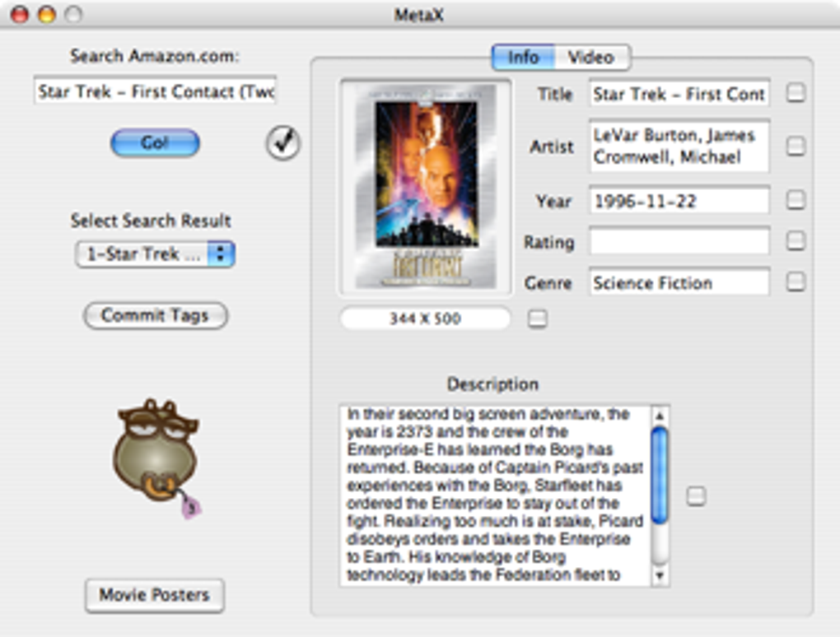Open Movie Posters button
Viewport: 840px width, 637px height.
pos(154,595)
